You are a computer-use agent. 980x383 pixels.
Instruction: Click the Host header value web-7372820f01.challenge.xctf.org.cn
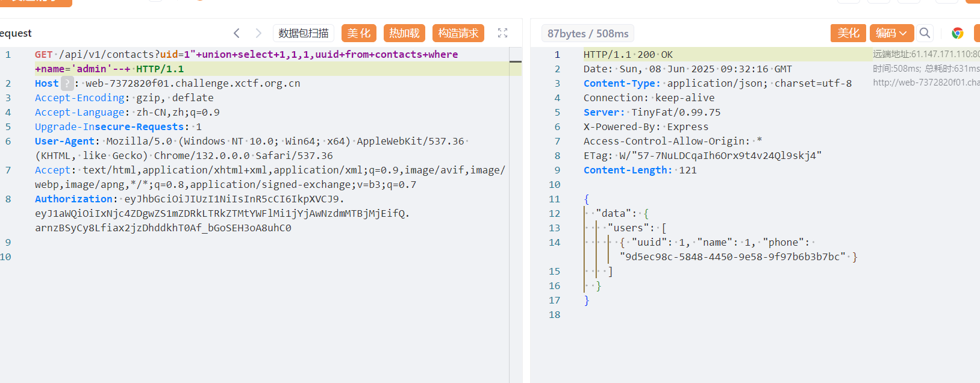(x=193, y=83)
